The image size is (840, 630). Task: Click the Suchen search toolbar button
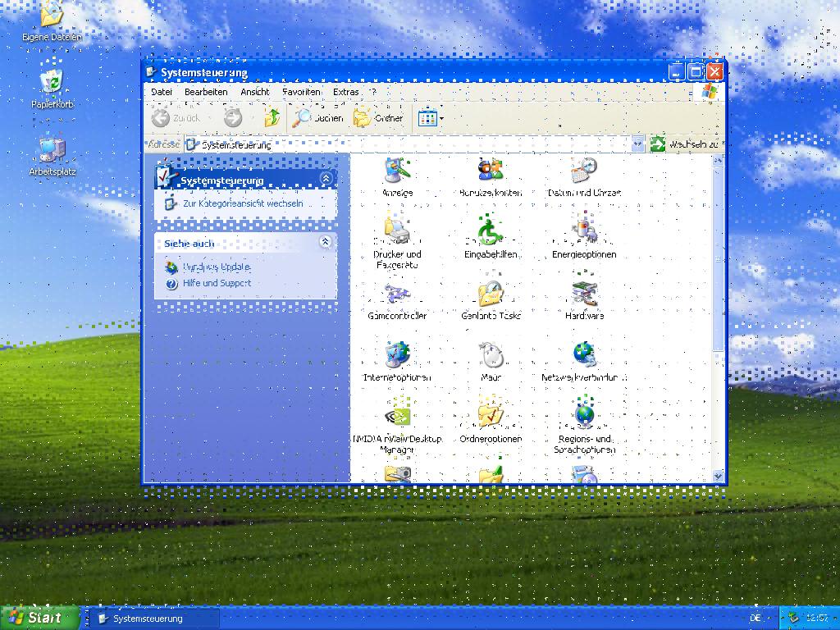click(x=317, y=118)
